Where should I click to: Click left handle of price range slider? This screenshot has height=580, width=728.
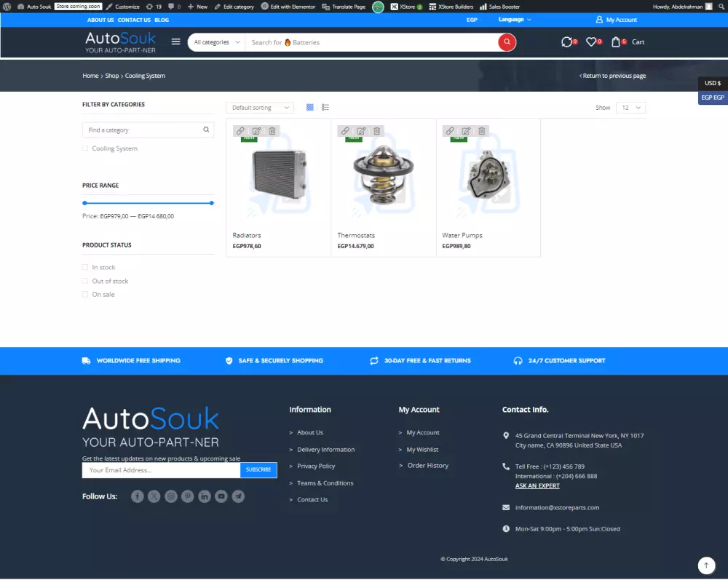coord(84,203)
